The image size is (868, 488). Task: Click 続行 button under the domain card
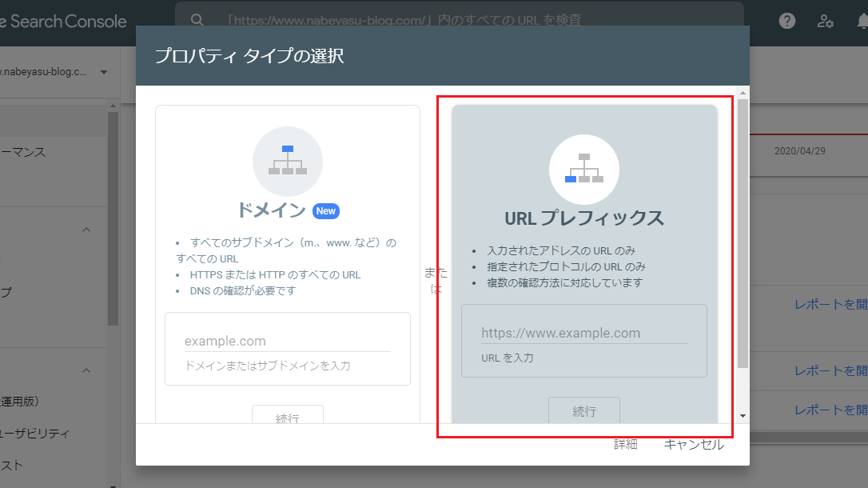(287, 415)
